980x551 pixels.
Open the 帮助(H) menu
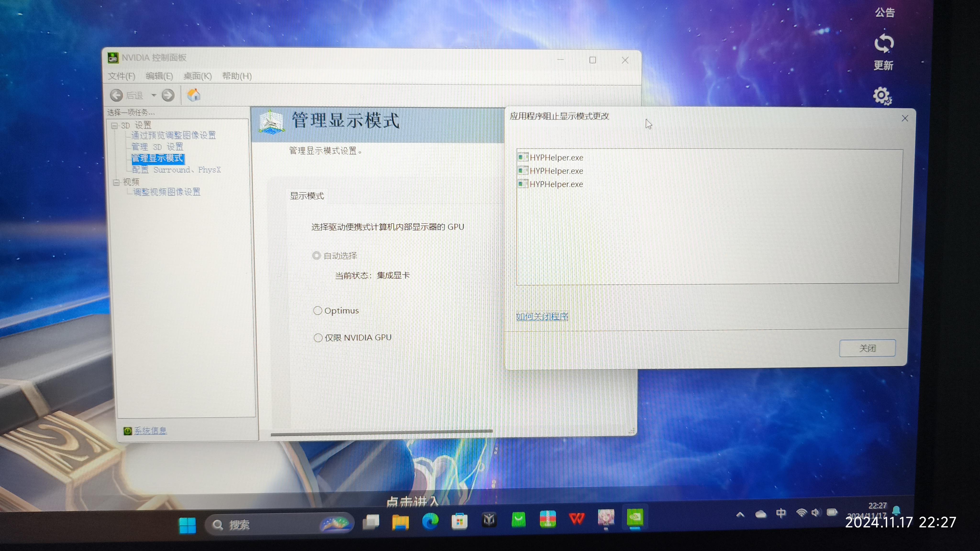tap(237, 76)
